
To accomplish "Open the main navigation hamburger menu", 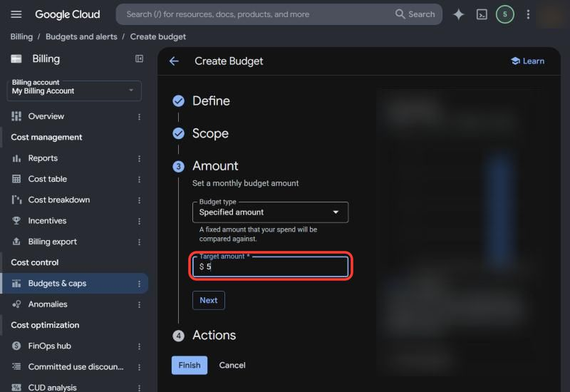I will pos(16,14).
